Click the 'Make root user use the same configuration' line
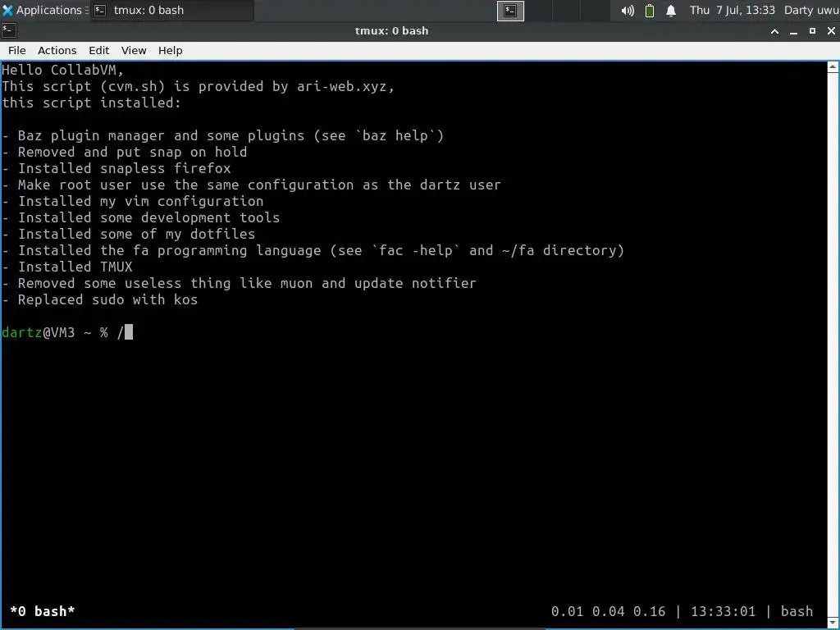The height and width of the screenshot is (630, 840). [251, 185]
